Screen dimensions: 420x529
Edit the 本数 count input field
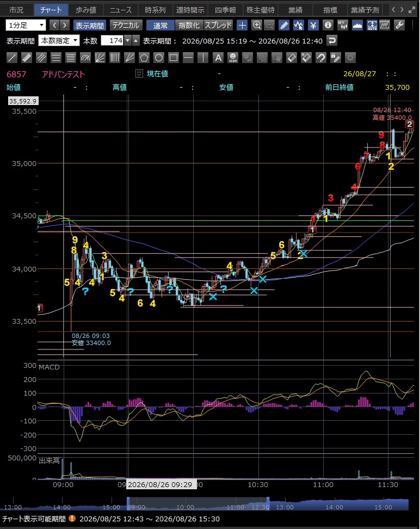(112, 41)
